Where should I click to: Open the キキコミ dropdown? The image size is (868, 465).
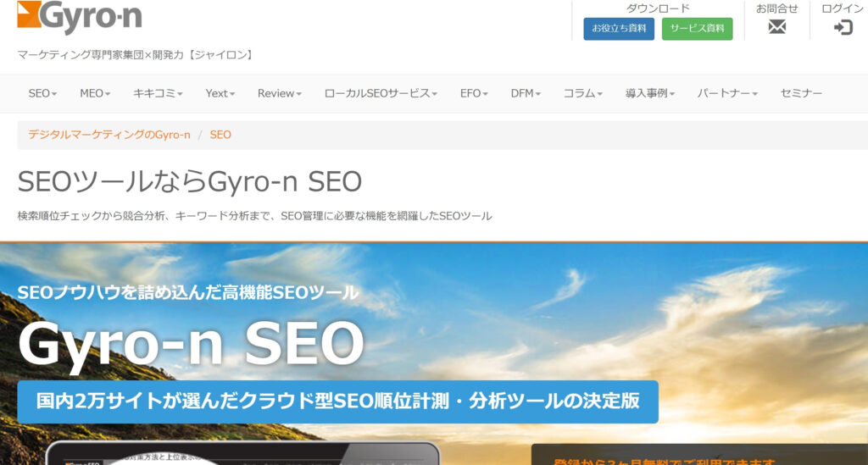(x=158, y=93)
